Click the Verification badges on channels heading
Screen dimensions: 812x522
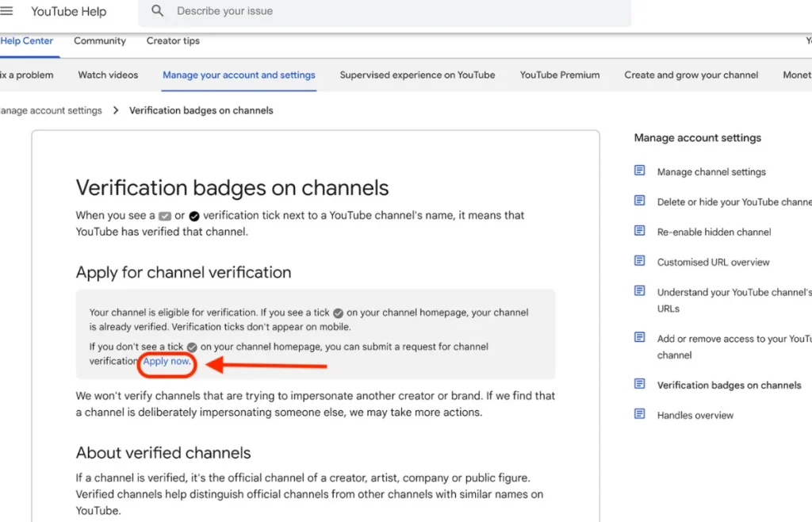coord(232,188)
